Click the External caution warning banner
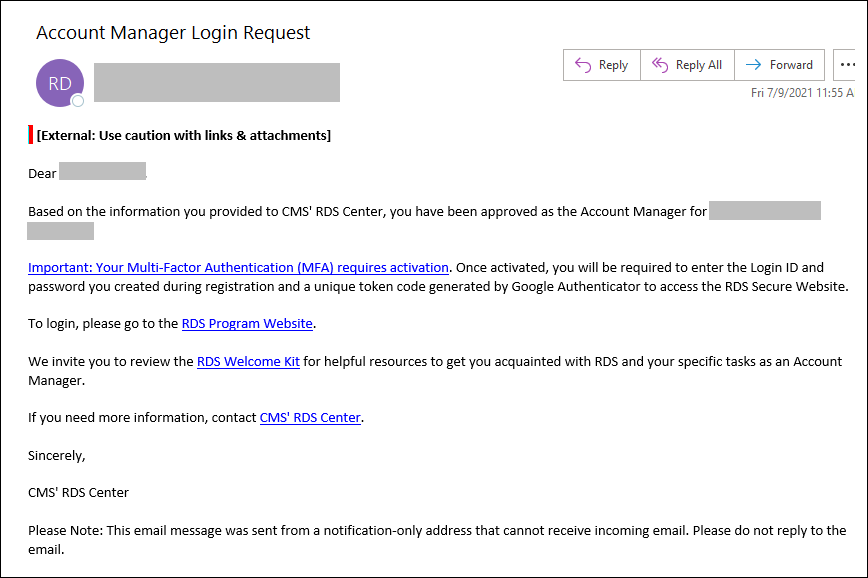Screen dimensions: 868x578 click(183, 135)
